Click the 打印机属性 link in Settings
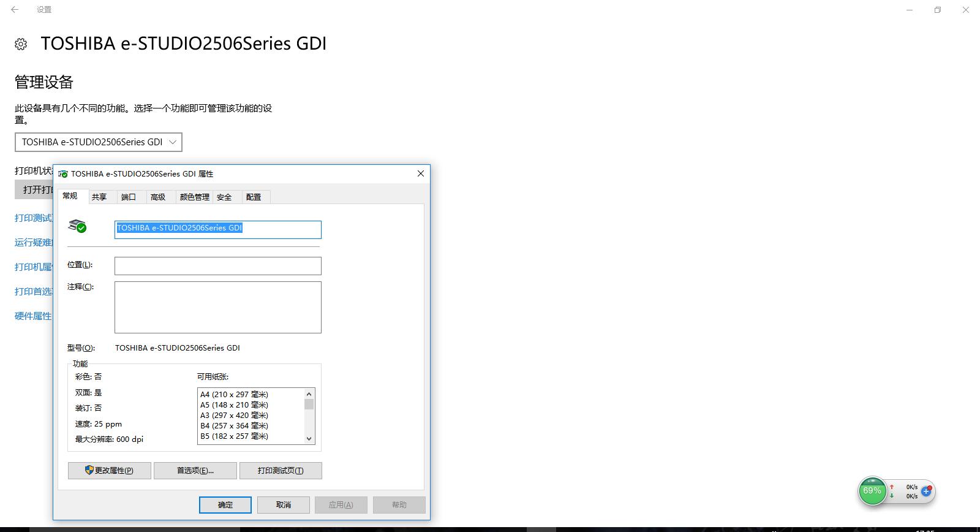This screenshot has height=532, width=980. [34, 267]
